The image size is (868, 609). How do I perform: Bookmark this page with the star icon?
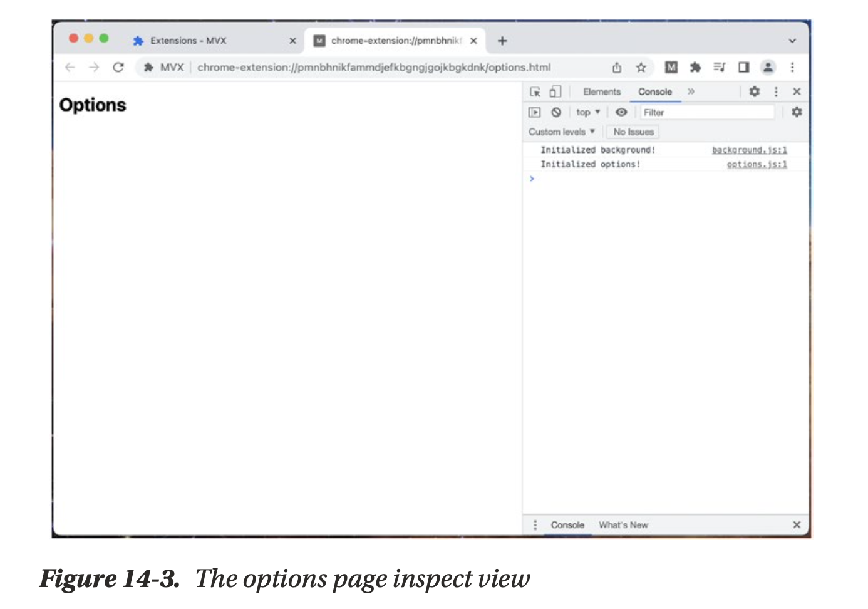coord(641,67)
